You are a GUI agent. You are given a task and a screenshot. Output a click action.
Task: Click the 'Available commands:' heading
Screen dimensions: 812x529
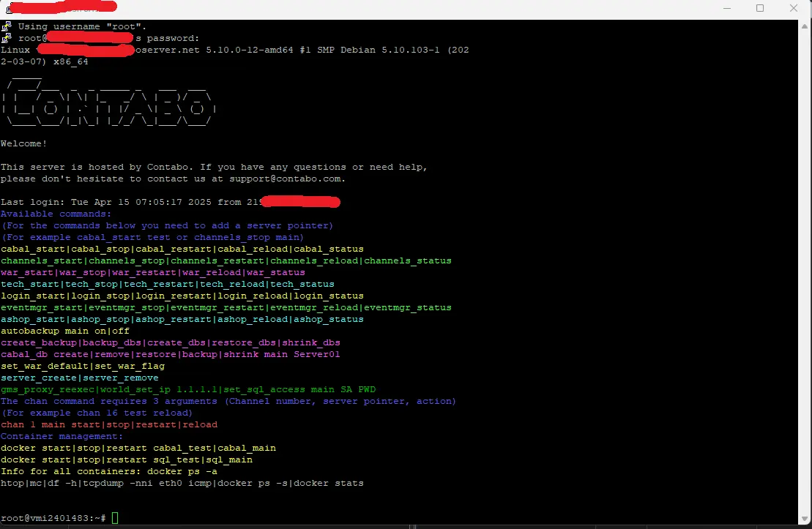[x=56, y=214]
